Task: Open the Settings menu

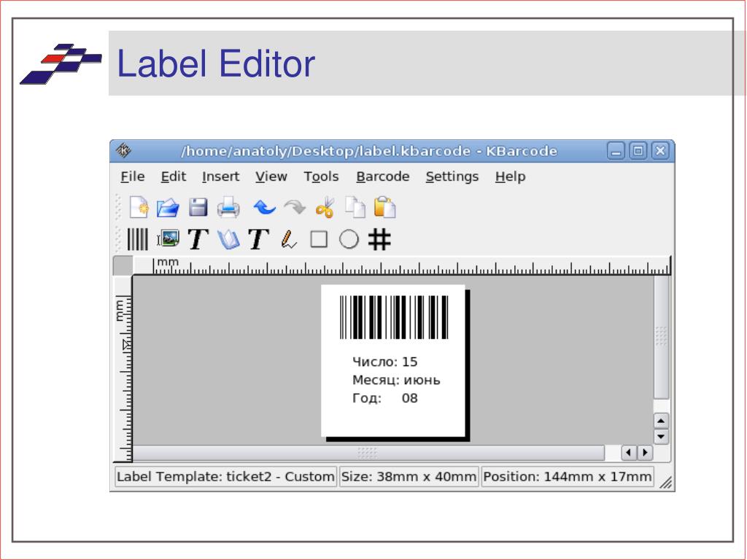Action: 452,176
